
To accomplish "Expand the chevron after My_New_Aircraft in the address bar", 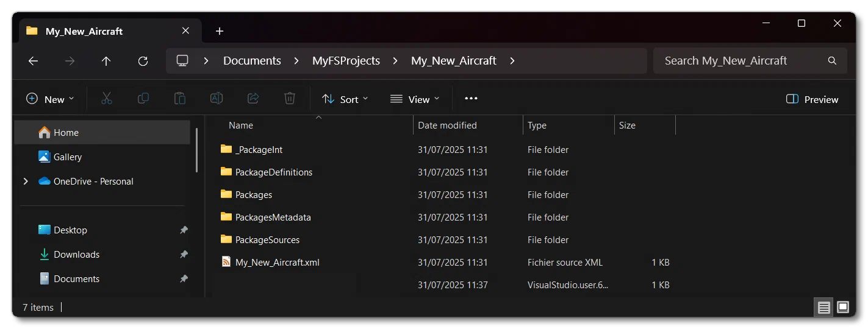I will (x=512, y=61).
